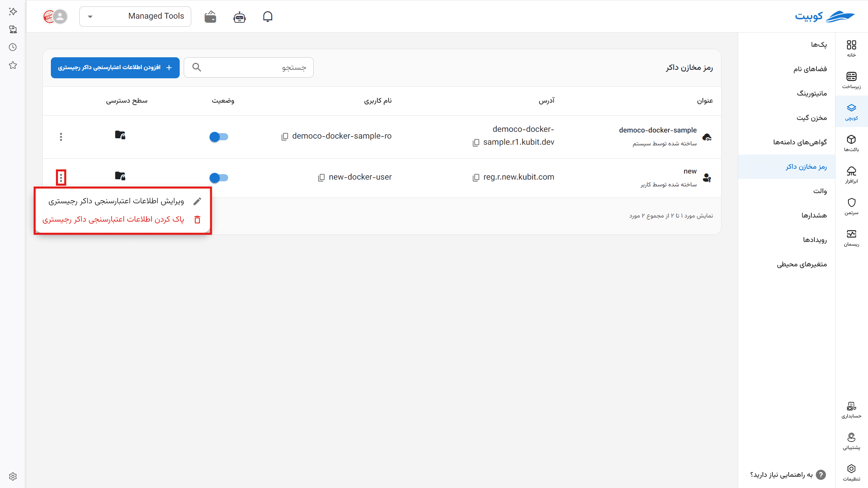This screenshot has width=868, height=488.
Task: Open the wallet icon in header
Action: (x=210, y=17)
